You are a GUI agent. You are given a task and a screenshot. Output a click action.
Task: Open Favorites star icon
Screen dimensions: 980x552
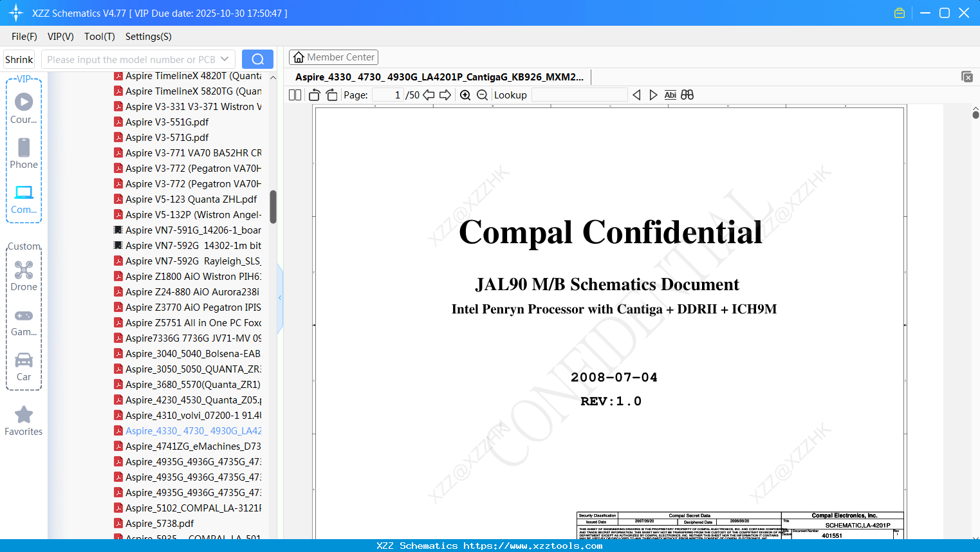point(24,414)
